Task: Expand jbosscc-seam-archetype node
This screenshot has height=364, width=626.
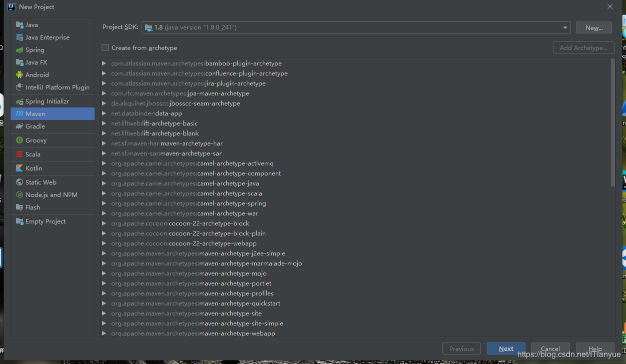Action: [104, 103]
